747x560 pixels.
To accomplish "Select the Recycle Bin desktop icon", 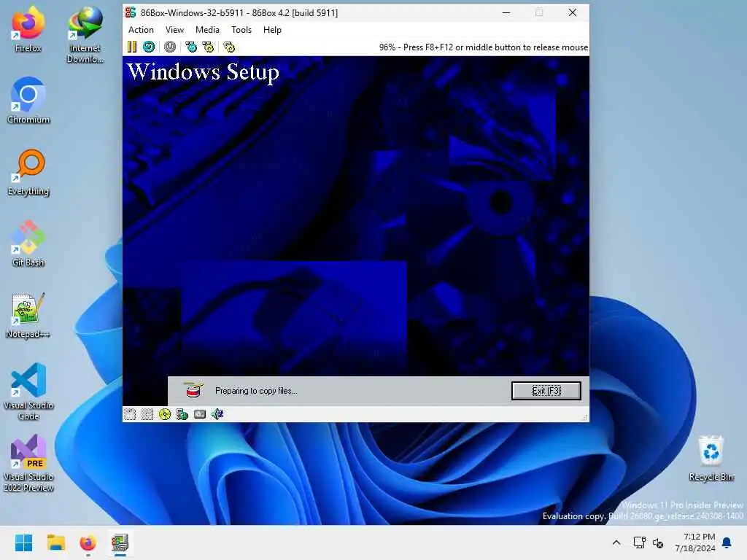I will coord(711,458).
